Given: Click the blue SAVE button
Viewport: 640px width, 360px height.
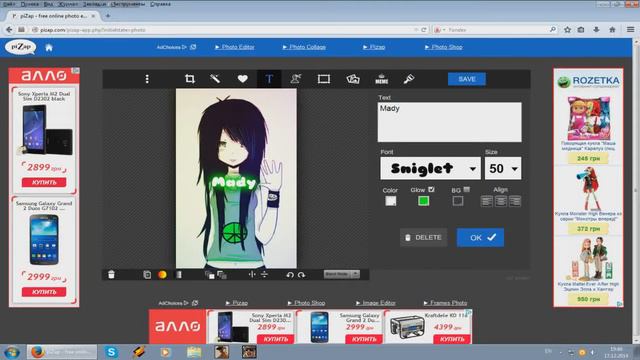Looking at the screenshot, I should 467,79.
